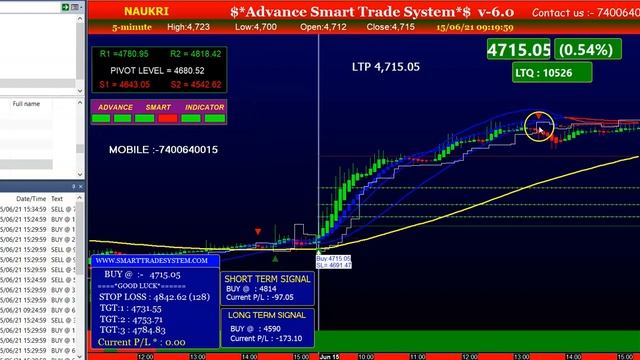The height and width of the screenshot is (360, 640).
Task: Click High:4,723 value
Action: [x=188, y=27]
